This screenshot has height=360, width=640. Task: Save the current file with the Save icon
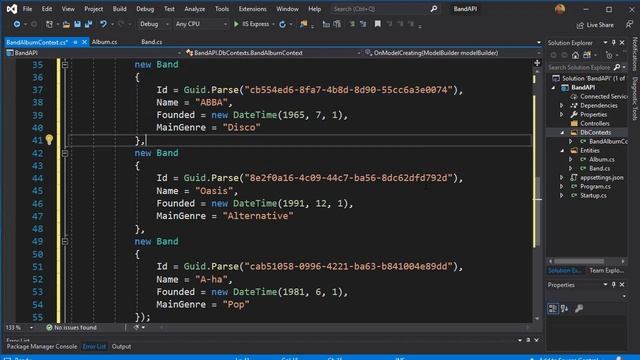(77, 24)
